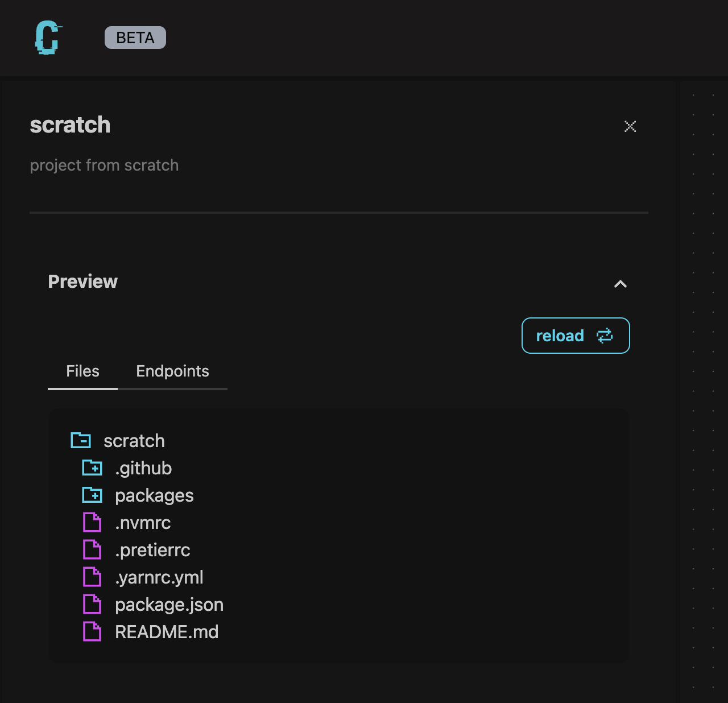
Task: Select the Files tab
Action: (x=82, y=371)
